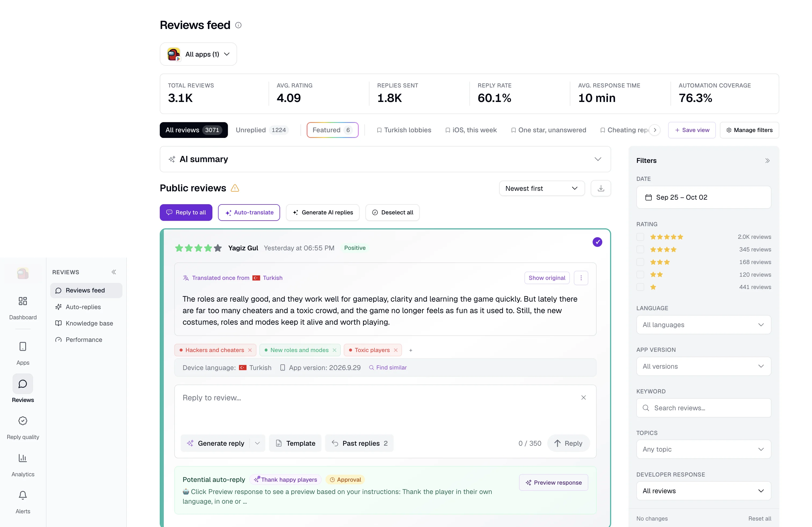Remove the Hackers and cheaters tag
Screen dimensions: 812x527
250,350
